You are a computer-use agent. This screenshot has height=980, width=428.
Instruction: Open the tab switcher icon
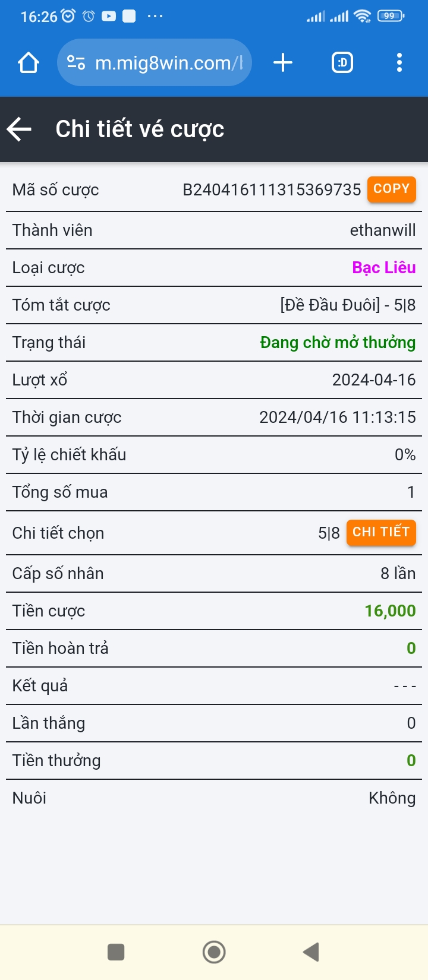coord(342,62)
